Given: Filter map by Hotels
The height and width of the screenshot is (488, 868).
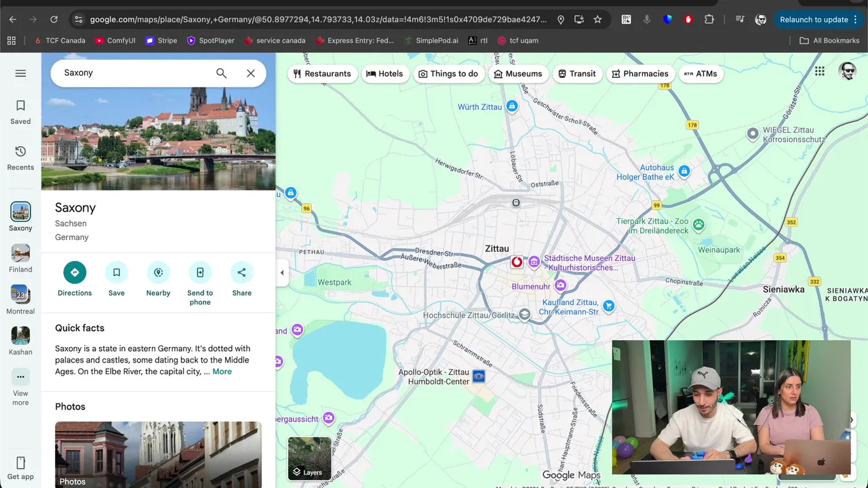Looking at the screenshot, I should coord(384,74).
